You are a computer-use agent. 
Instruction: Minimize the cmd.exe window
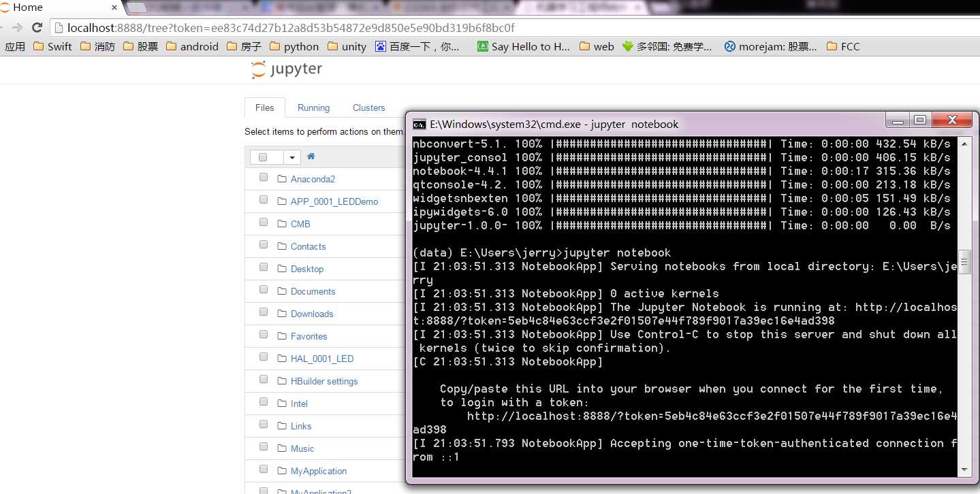898,120
